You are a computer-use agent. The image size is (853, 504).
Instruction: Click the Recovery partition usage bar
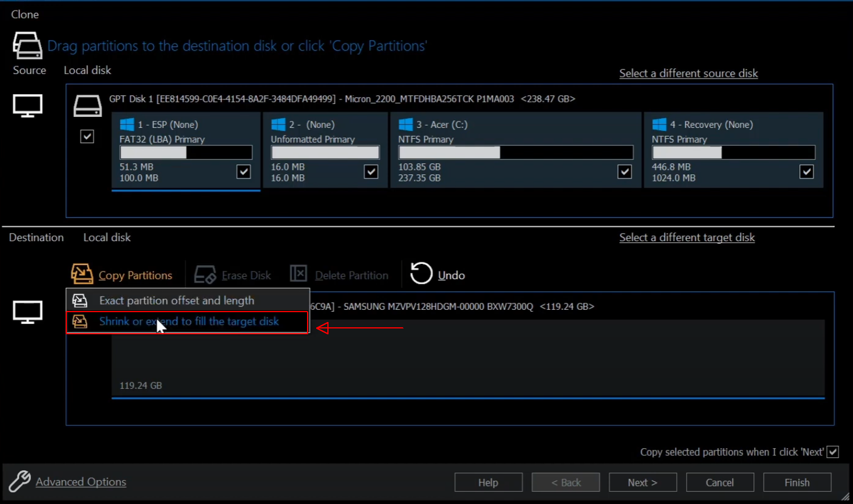(733, 152)
